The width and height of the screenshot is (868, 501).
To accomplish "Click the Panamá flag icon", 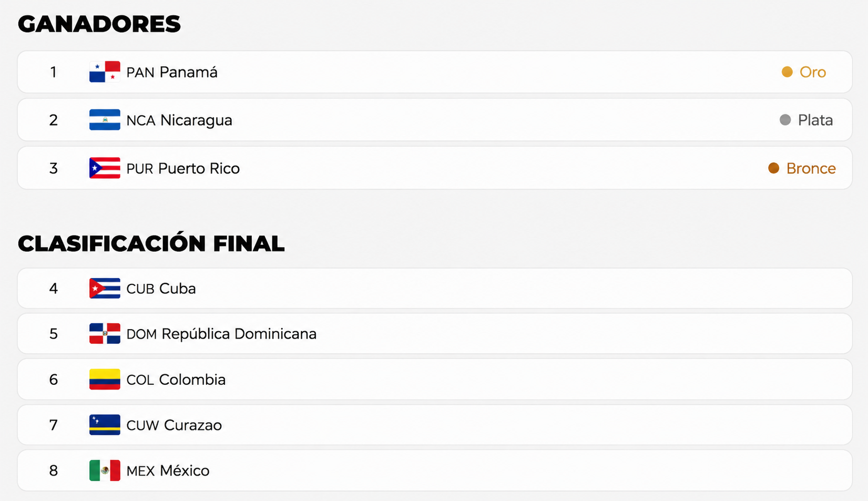I will click(105, 72).
